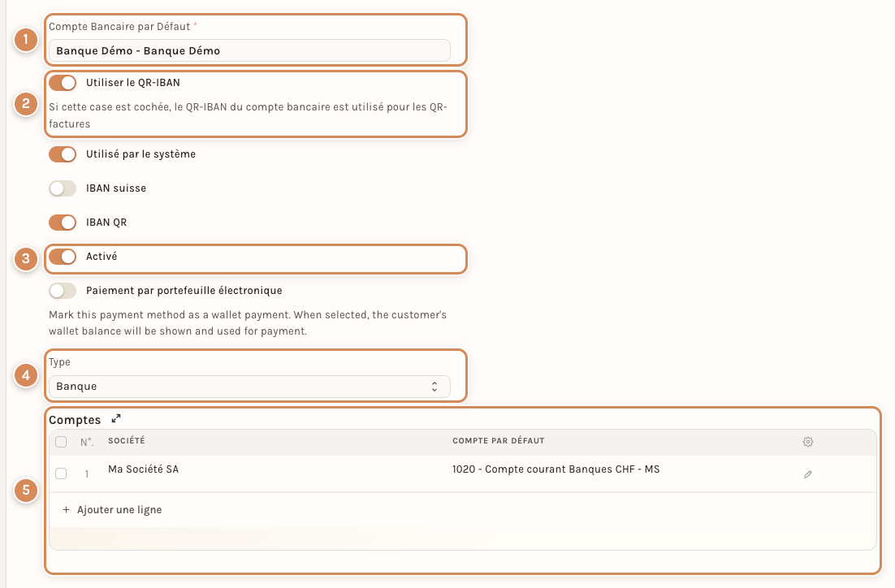The image size is (895, 588).
Task: Edit the Ma Société SA row with pencil
Action: pos(807,474)
